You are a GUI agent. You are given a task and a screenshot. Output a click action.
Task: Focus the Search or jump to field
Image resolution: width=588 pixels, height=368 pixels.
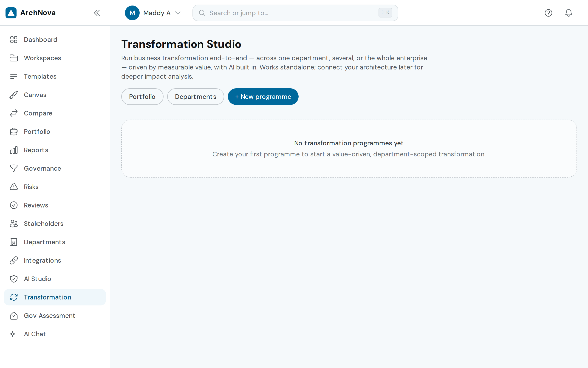[x=295, y=13]
